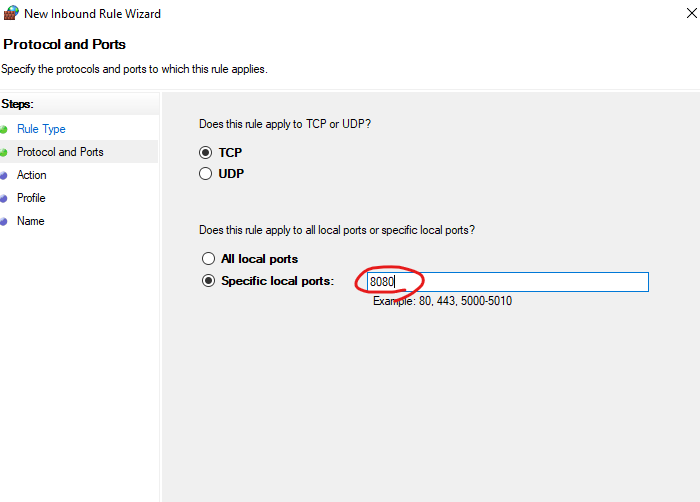Click the specific local ports input field

coord(508,282)
